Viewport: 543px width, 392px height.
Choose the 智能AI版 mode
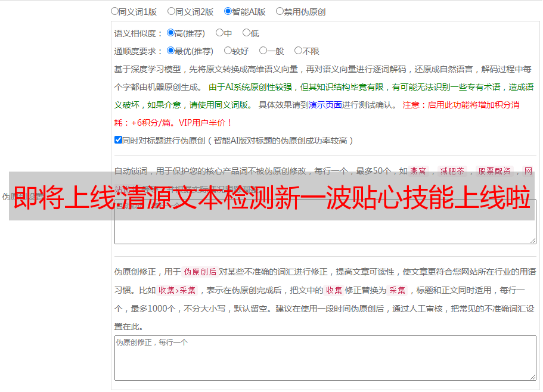(x=228, y=11)
